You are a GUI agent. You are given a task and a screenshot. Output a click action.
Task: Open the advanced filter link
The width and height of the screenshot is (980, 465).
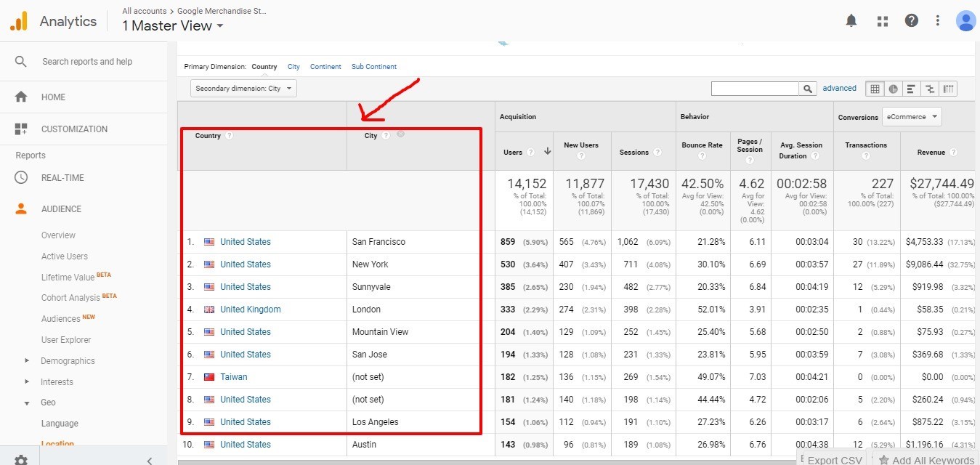(839, 89)
